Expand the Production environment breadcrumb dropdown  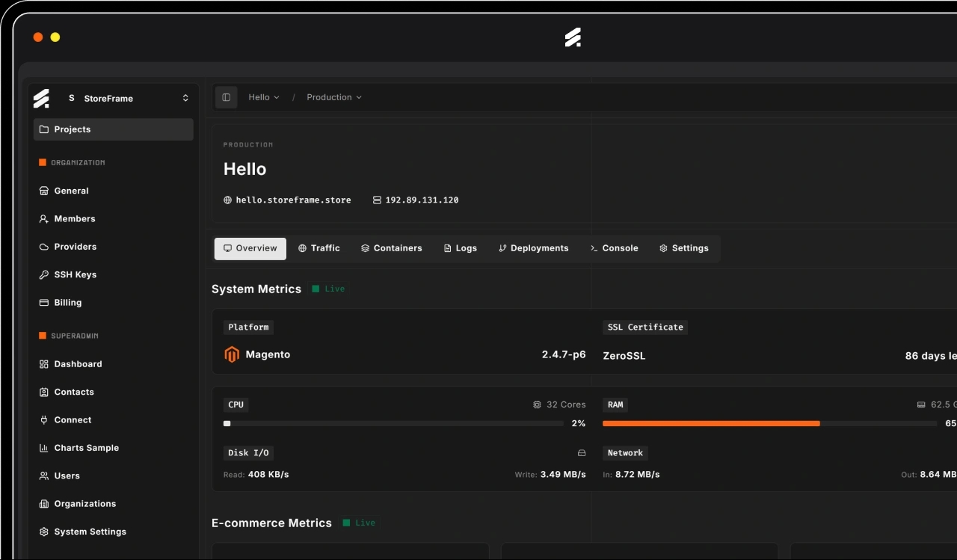(334, 97)
